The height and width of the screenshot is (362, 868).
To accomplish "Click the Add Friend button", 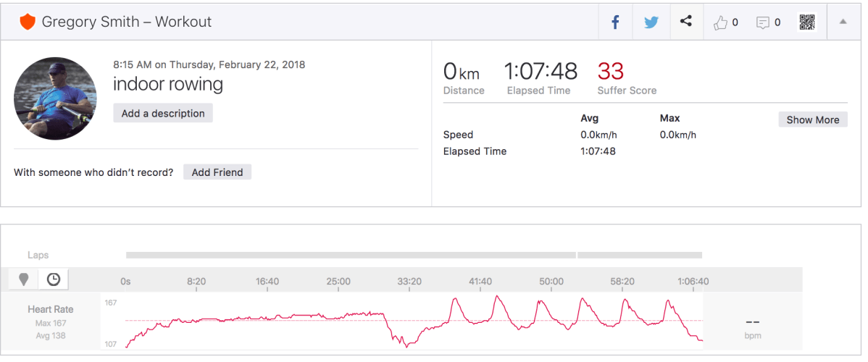I will pos(217,172).
